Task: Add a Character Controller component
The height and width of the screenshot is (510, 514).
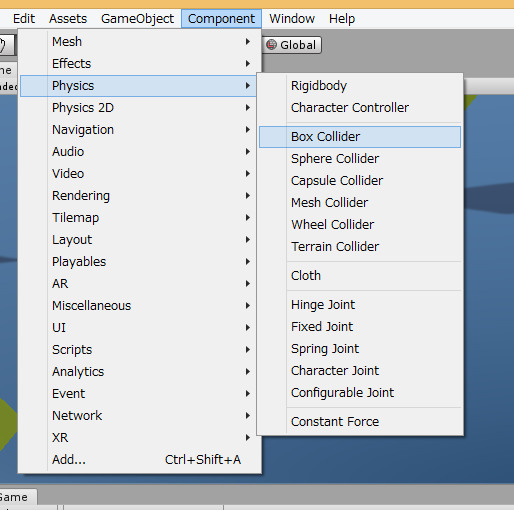Action: 360,108
